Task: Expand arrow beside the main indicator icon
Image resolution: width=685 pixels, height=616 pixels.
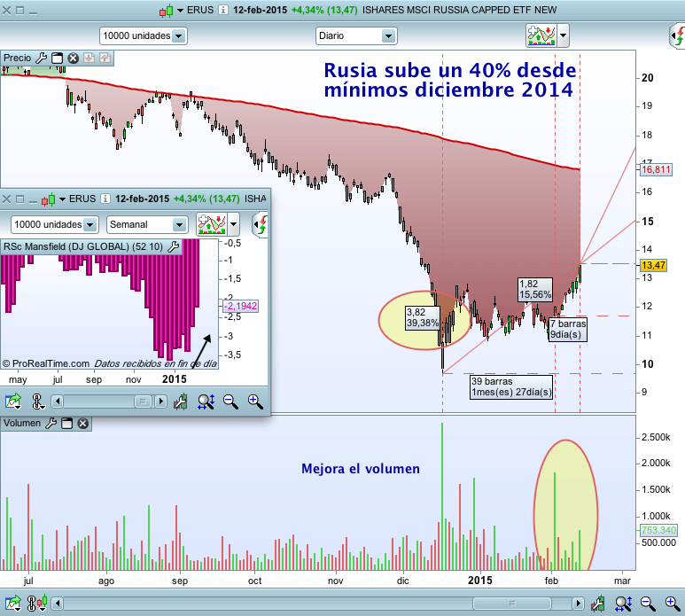Action: tap(564, 36)
